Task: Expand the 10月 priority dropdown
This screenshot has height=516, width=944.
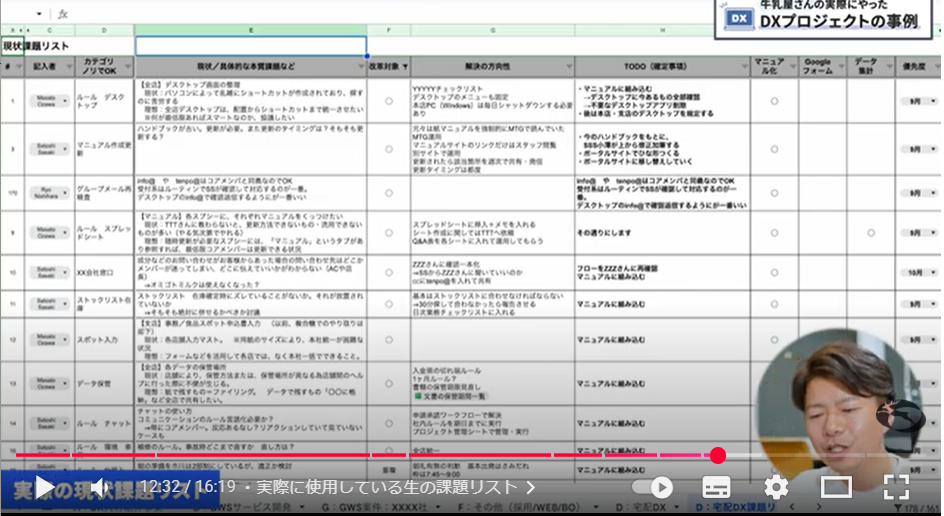Action: pyautogui.click(x=933, y=272)
